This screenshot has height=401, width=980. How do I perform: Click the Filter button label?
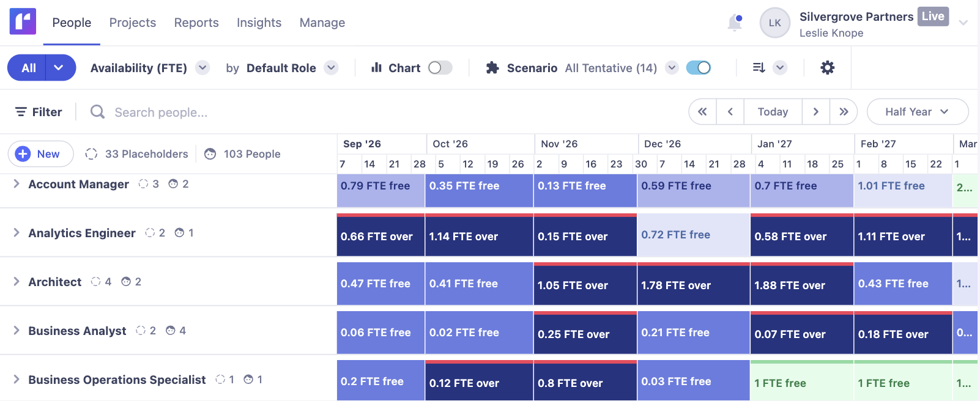47,112
